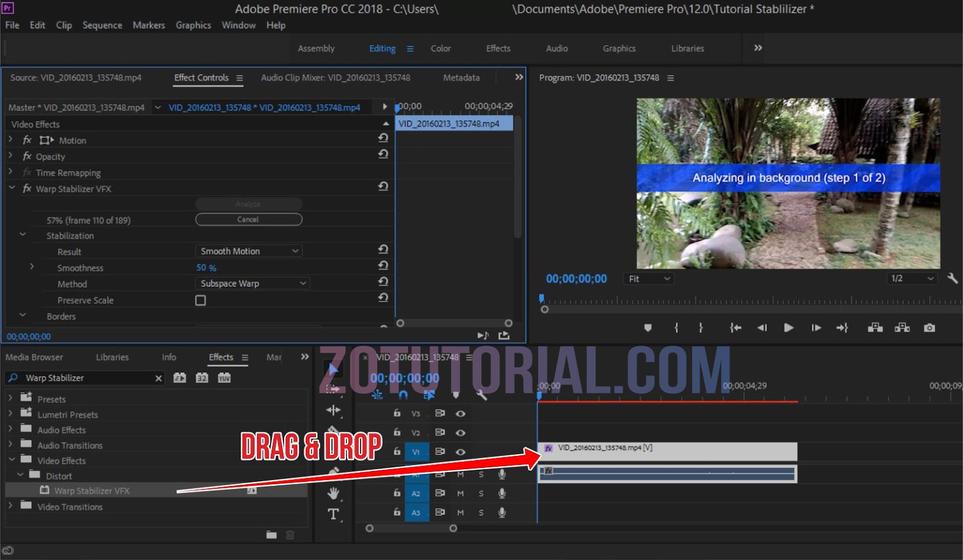Go to In point
This screenshot has height=560, width=963.
735,328
